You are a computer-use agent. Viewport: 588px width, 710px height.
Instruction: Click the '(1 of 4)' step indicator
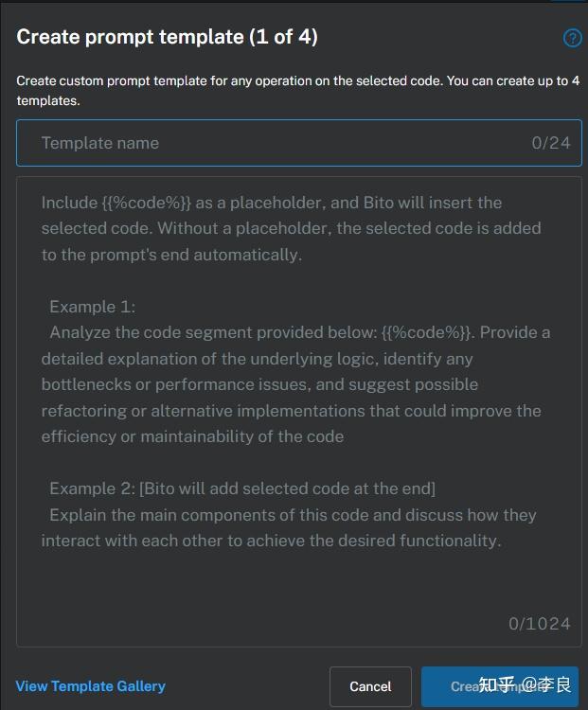tap(283, 37)
